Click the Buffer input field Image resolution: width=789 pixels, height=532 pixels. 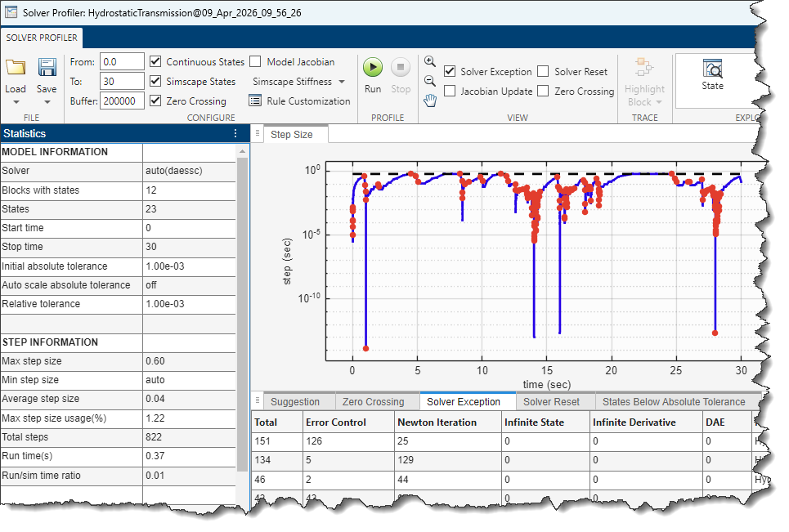click(122, 101)
